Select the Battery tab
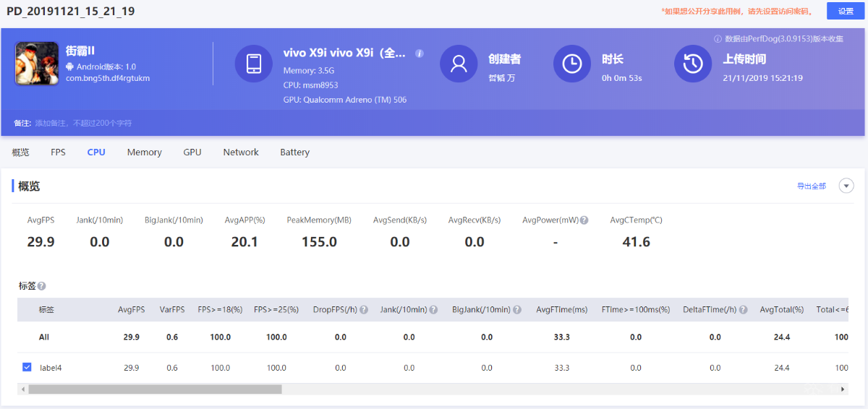This screenshot has height=409, width=868. pos(295,152)
